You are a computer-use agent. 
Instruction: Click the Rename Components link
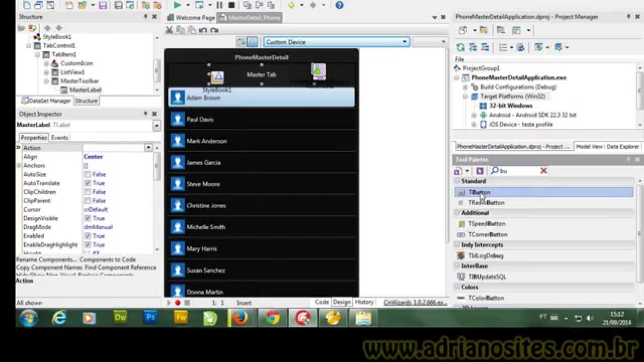[x=46, y=259]
